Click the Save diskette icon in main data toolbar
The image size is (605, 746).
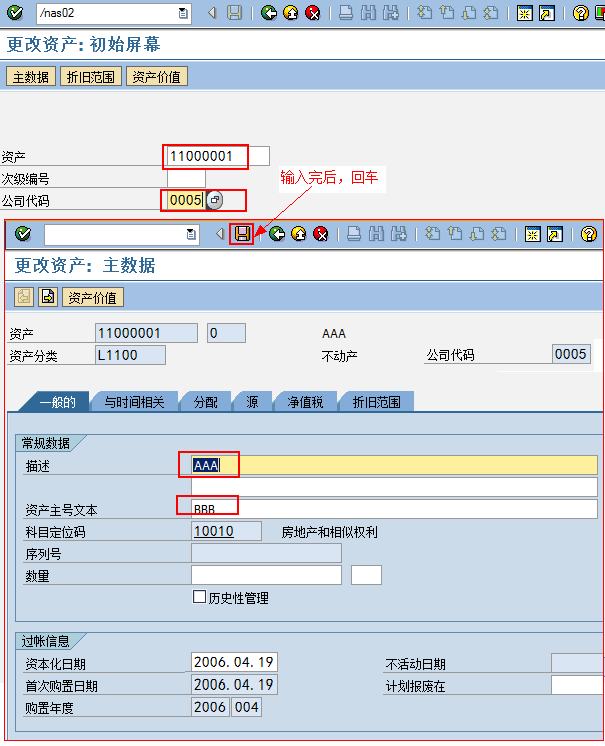[x=242, y=234]
